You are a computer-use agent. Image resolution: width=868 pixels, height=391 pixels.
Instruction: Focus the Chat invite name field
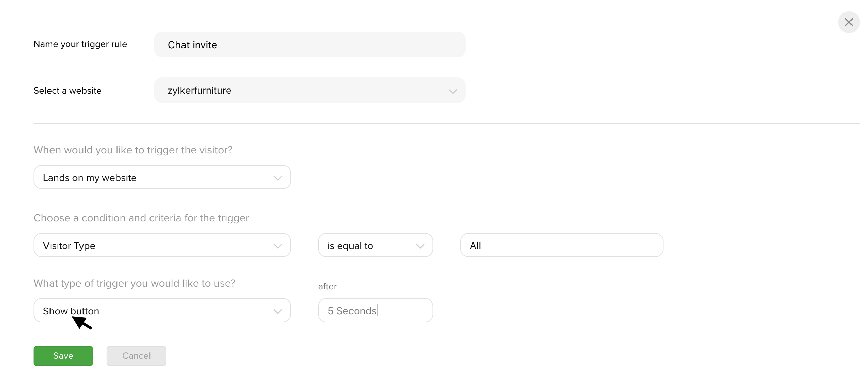point(310,44)
